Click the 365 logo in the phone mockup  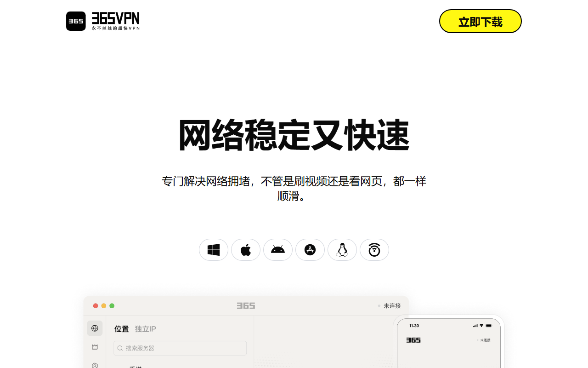(x=413, y=340)
